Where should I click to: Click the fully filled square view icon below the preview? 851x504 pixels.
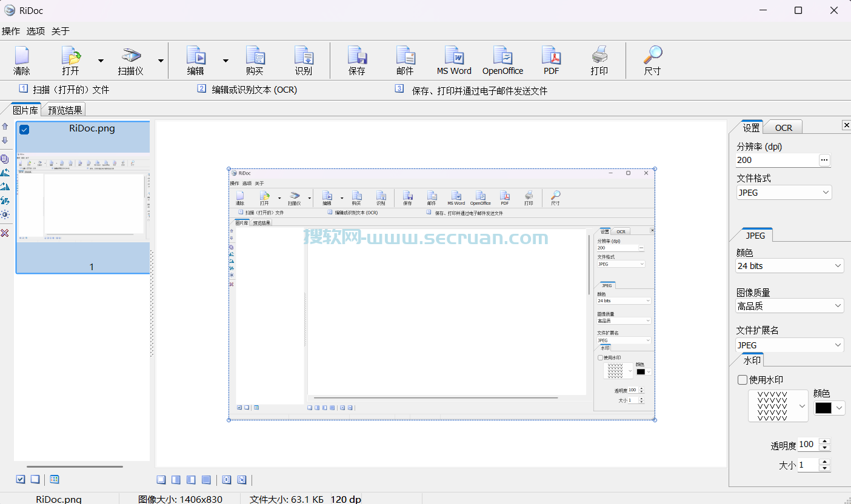coord(206,480)
